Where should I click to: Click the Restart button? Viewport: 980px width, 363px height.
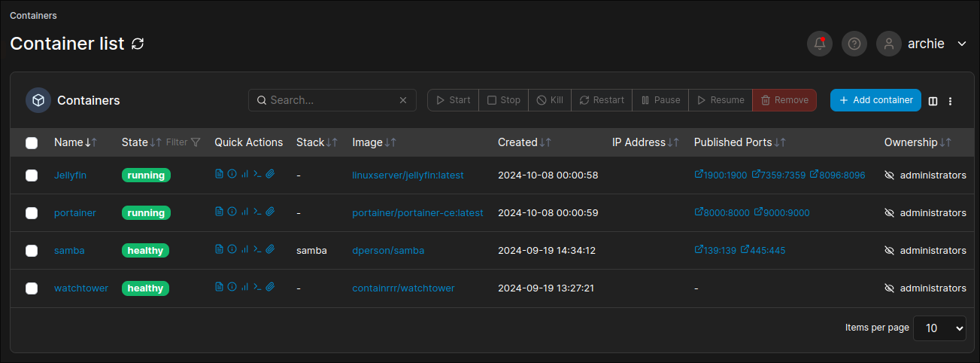[x=602, y=100]
